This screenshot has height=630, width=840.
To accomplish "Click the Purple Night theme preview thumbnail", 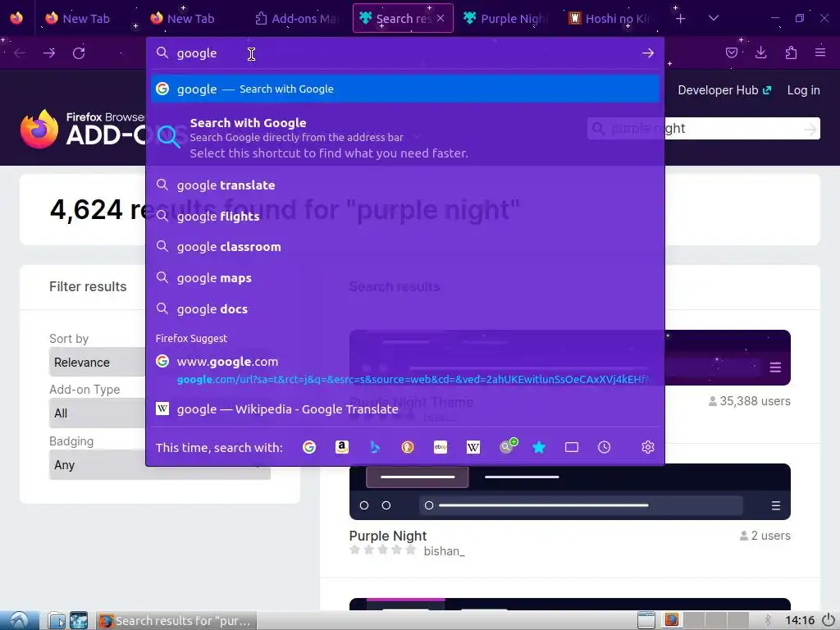I will point(569,492).
